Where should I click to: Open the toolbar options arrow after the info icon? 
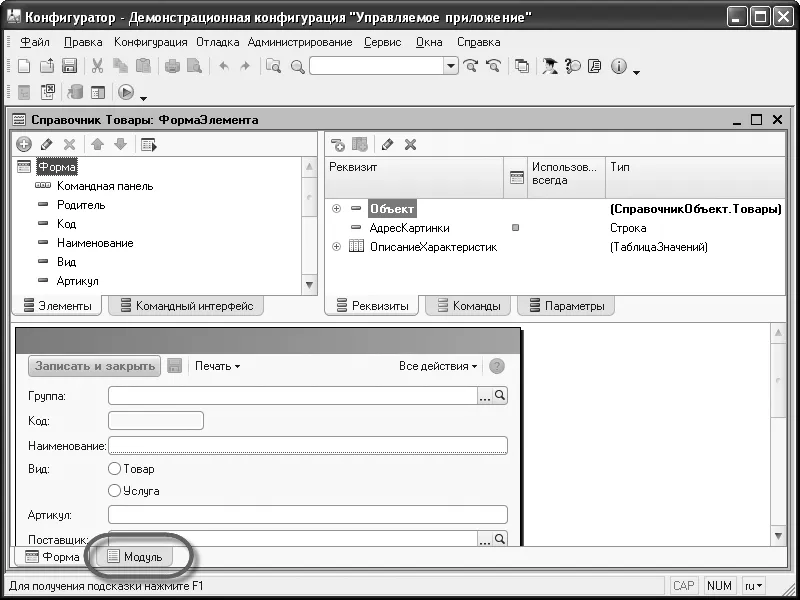tap(636, 72)
